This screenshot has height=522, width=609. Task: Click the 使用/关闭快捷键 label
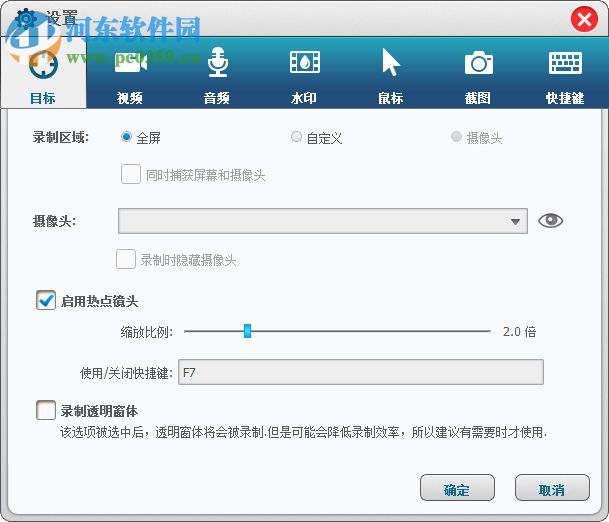tap(126, 373)
